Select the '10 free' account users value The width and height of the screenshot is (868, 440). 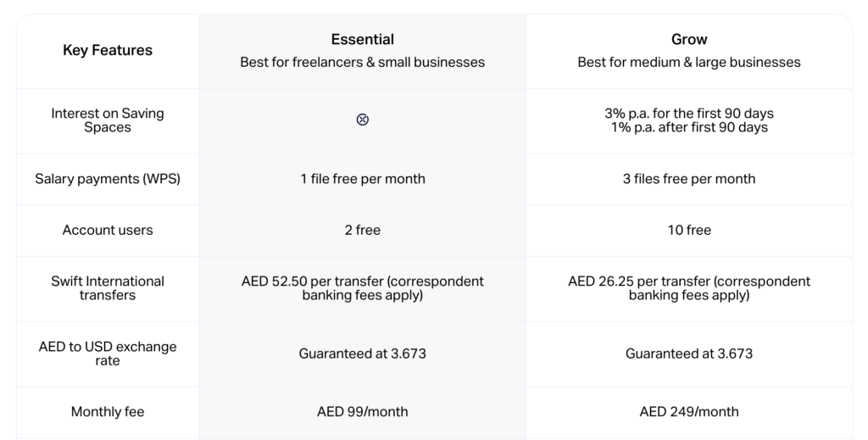click(x=688, y=230)
